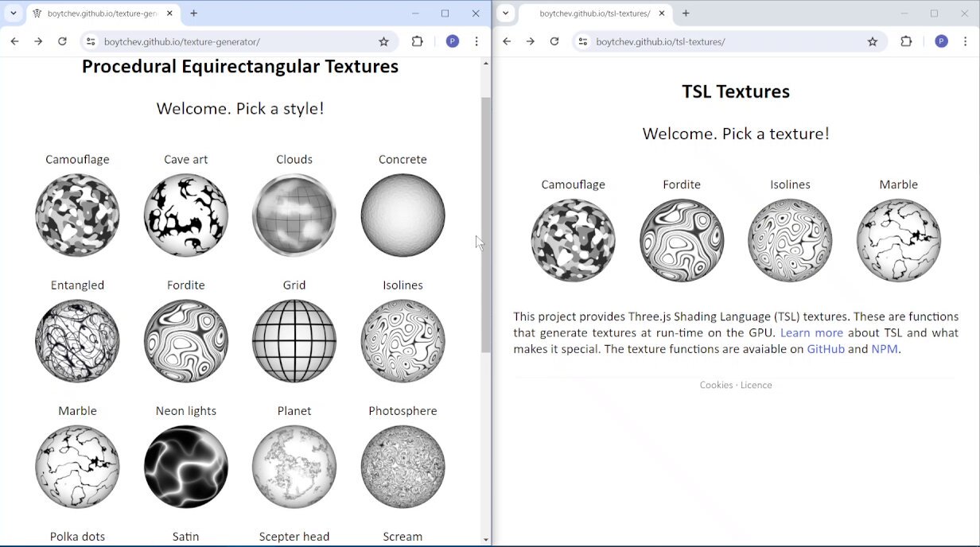Pick the Clouds texture sphere
The height and width of the screenshot is (547, 980).
click(294, 215)
